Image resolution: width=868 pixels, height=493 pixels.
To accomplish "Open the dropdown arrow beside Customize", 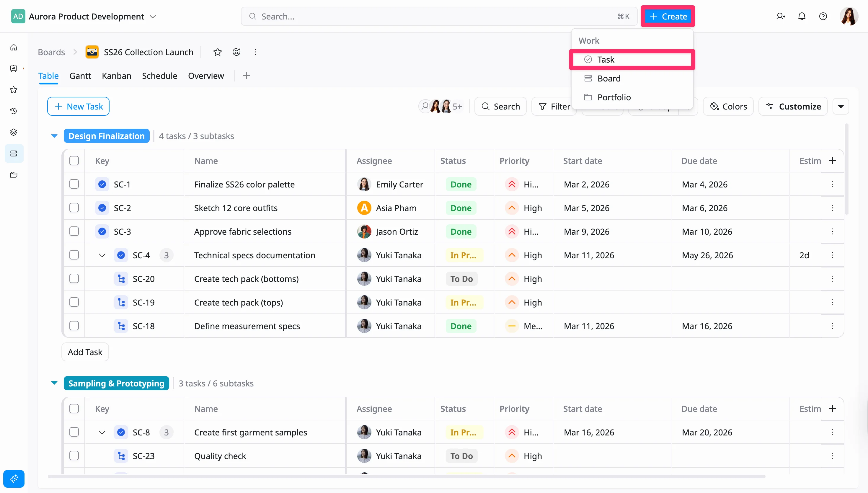I will (841, 106).
